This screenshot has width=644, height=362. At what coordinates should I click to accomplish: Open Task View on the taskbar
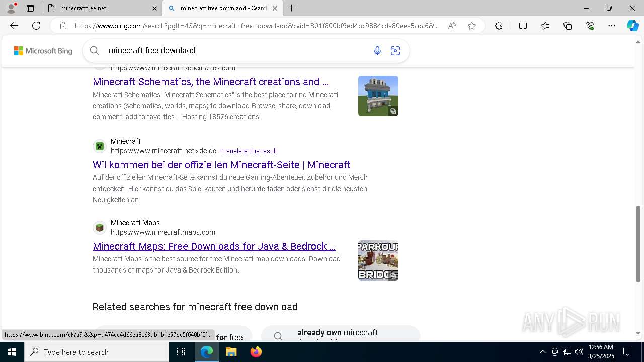pyautogui.click(x=182, y=352)
